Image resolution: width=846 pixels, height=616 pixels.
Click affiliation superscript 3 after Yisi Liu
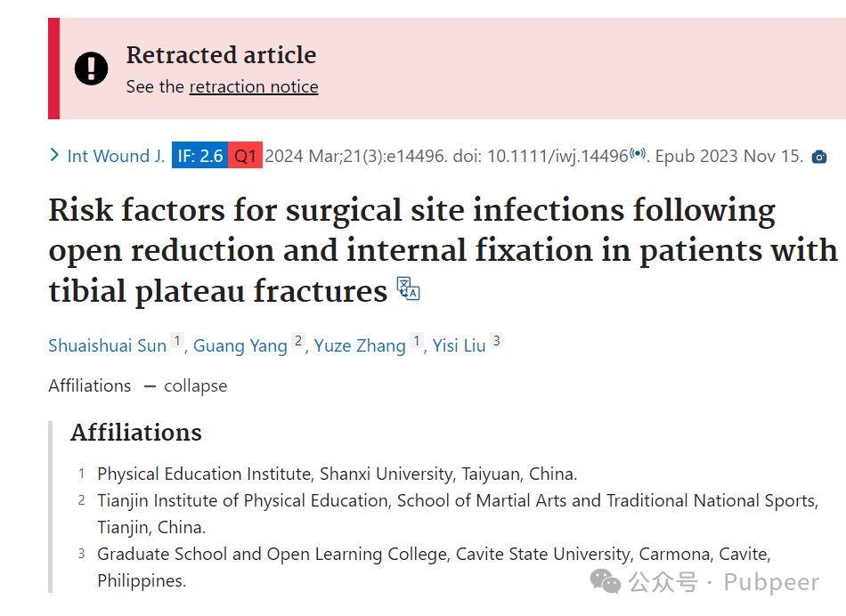point(497,340)
